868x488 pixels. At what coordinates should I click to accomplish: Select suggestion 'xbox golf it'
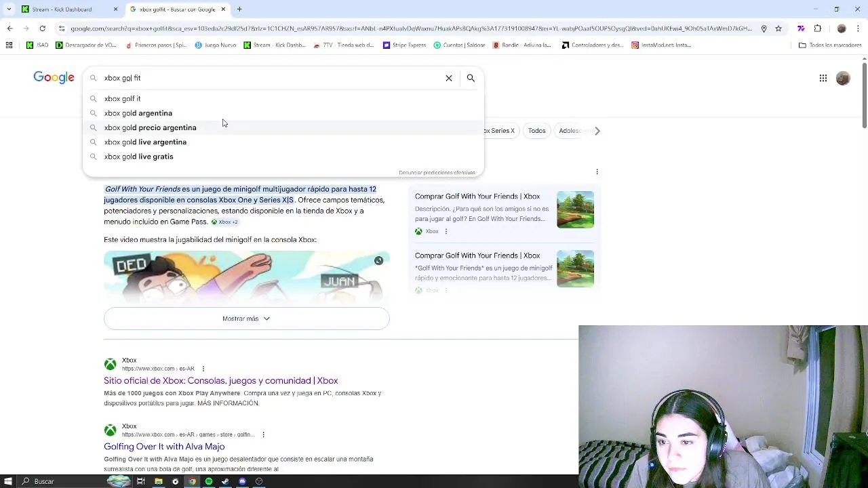[283, 99]
